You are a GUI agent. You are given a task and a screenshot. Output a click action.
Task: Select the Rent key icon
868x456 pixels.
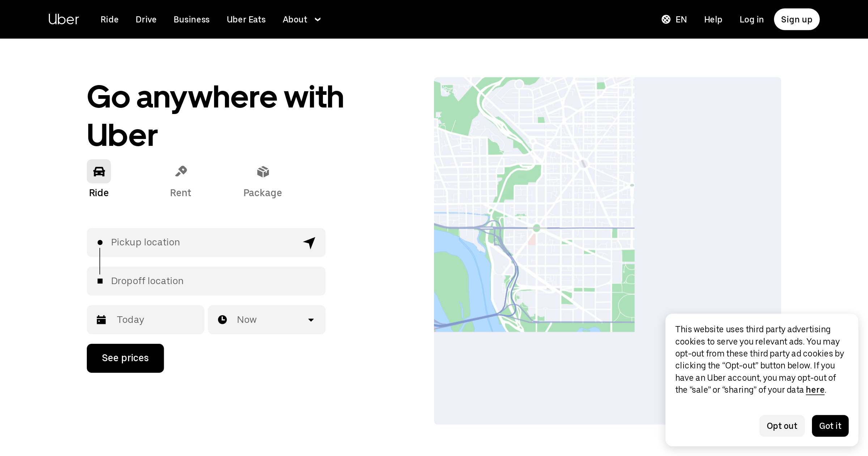[x=181, y=171]
